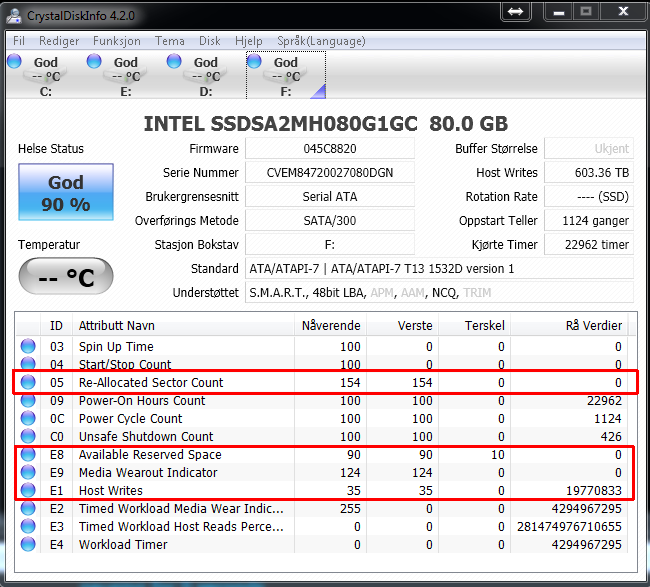650x587 pixels.
Task: Click the Attributt Navn column header
Action: pos(183,325)
